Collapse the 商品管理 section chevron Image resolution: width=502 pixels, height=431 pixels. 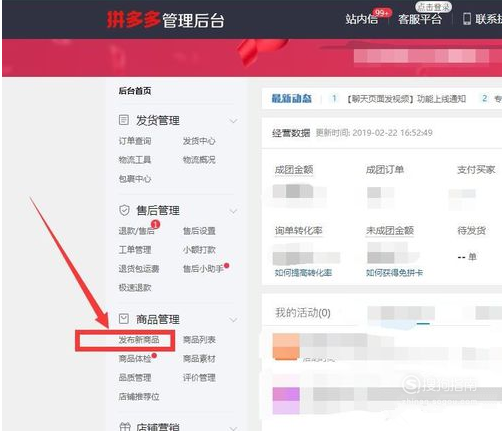coord(234,320)
